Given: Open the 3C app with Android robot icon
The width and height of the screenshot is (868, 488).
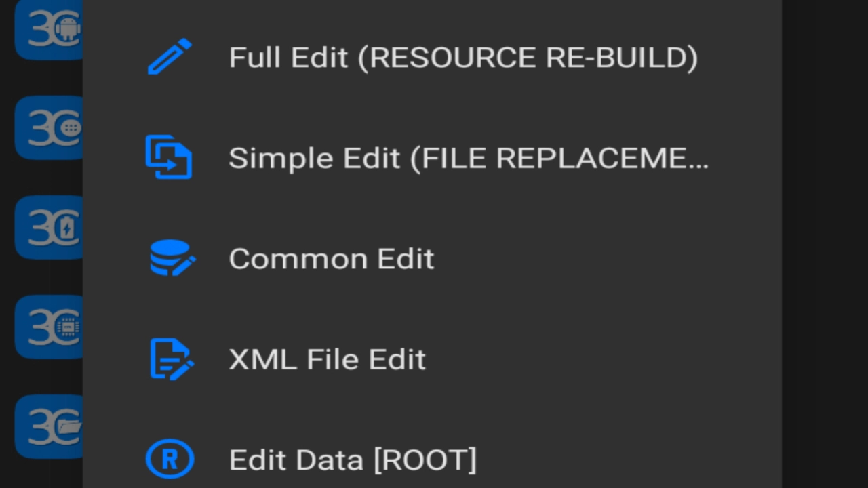Looking at the screenshot, I should pos(49,30).
